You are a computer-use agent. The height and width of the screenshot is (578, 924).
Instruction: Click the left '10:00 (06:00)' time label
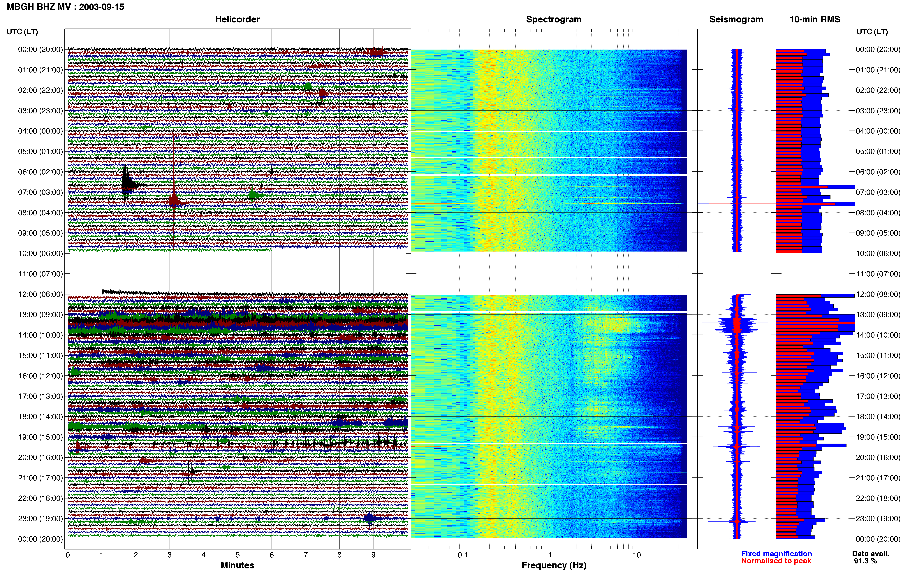pyautogui.click(x=41, y=253)
